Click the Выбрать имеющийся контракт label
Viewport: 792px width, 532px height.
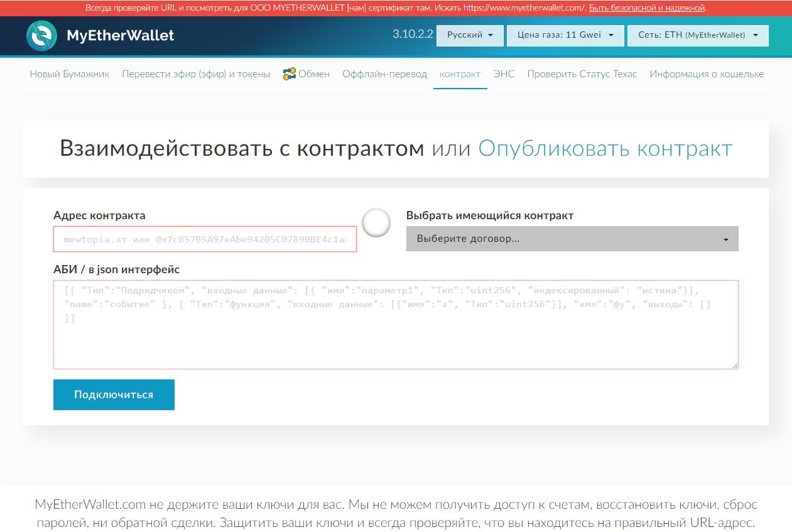click(x=490, y=215)
